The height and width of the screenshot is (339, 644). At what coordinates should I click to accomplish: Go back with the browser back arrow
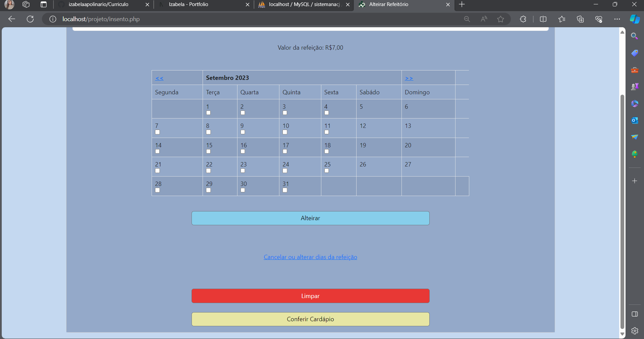(x=12, y=19)
